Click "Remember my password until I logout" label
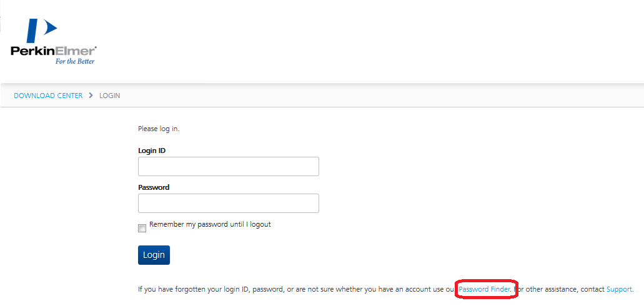This screenshot has height=306, width=644. [x=211, y=225]
